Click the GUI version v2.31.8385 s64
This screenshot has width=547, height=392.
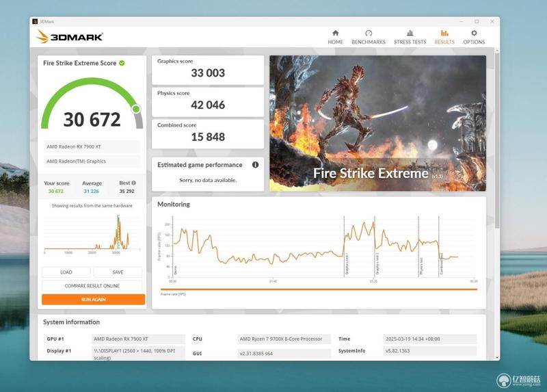284,354
